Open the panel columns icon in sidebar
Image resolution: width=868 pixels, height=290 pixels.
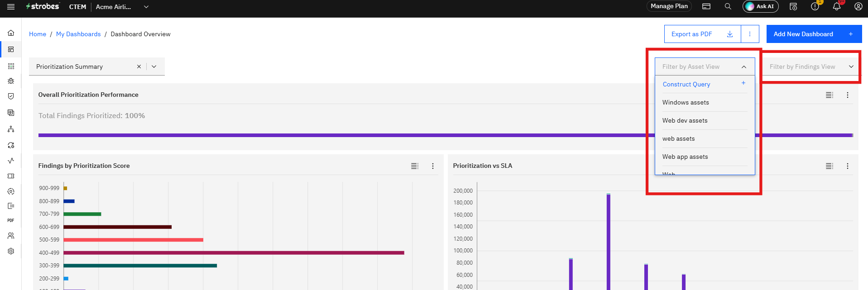click(11, 206)
